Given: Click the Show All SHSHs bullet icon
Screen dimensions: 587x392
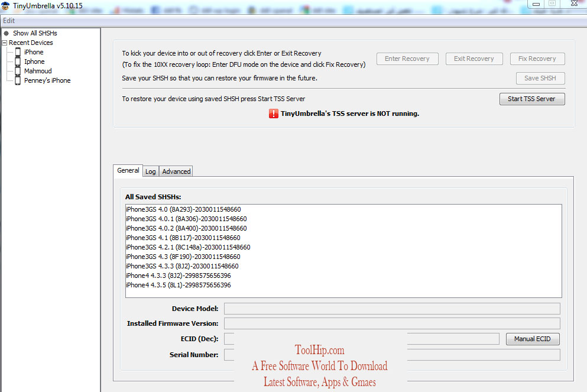Looking at the screenshot, I should click(x=6, y=33).
